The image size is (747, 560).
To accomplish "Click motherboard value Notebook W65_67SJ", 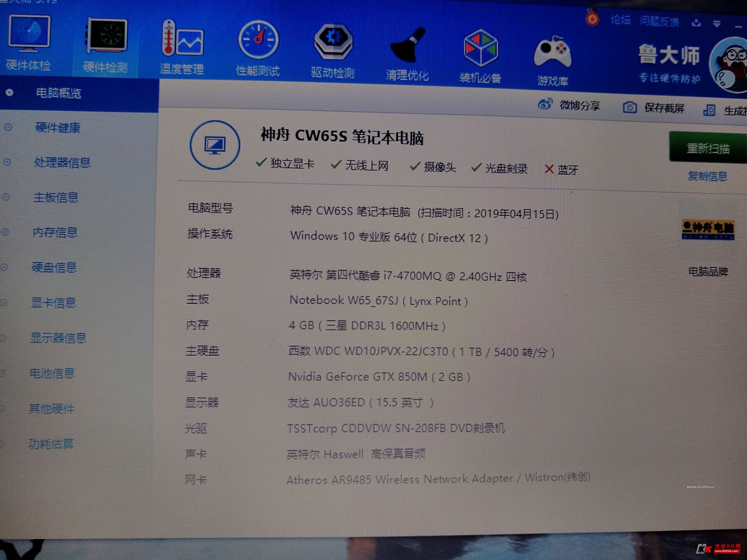I will (x=379, y=301).
